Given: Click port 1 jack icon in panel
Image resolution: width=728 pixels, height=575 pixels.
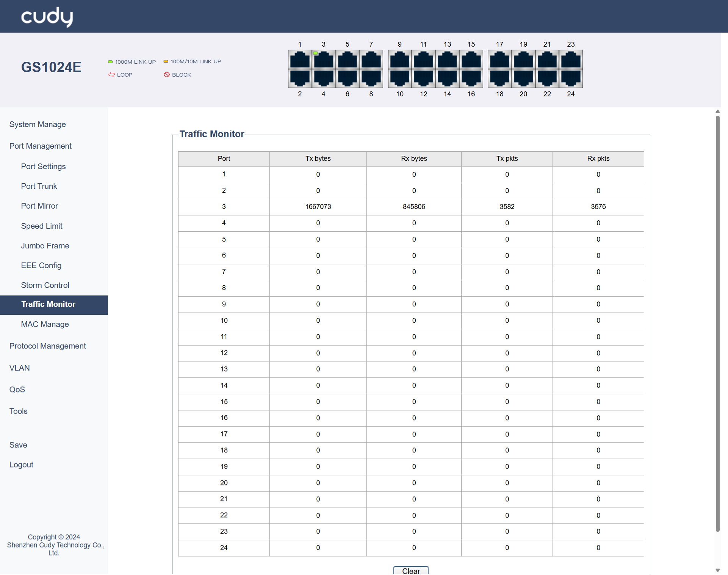Looking at the screenshot, I should (300, 60).
